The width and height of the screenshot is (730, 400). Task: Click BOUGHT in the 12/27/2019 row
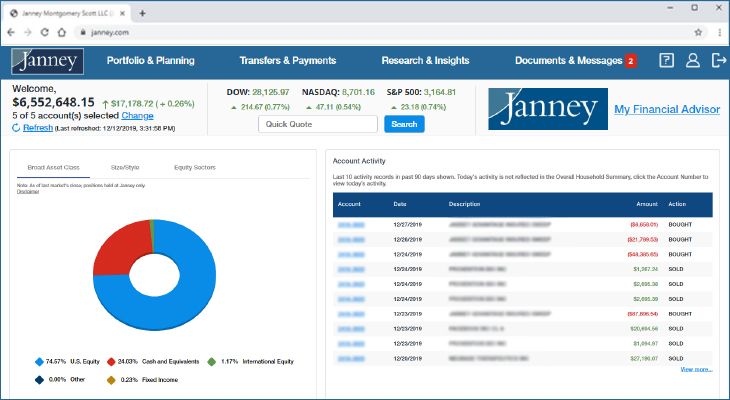click(x=680, y=225)
